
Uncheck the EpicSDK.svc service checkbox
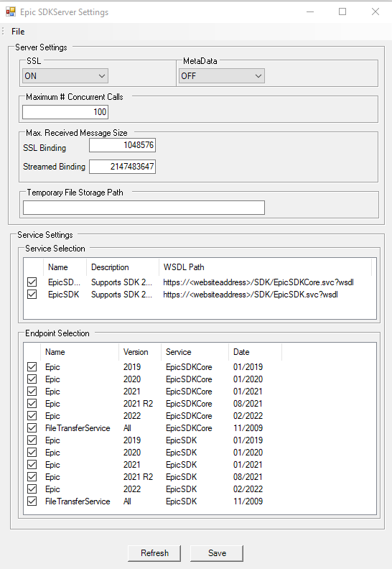coord(32,295)
